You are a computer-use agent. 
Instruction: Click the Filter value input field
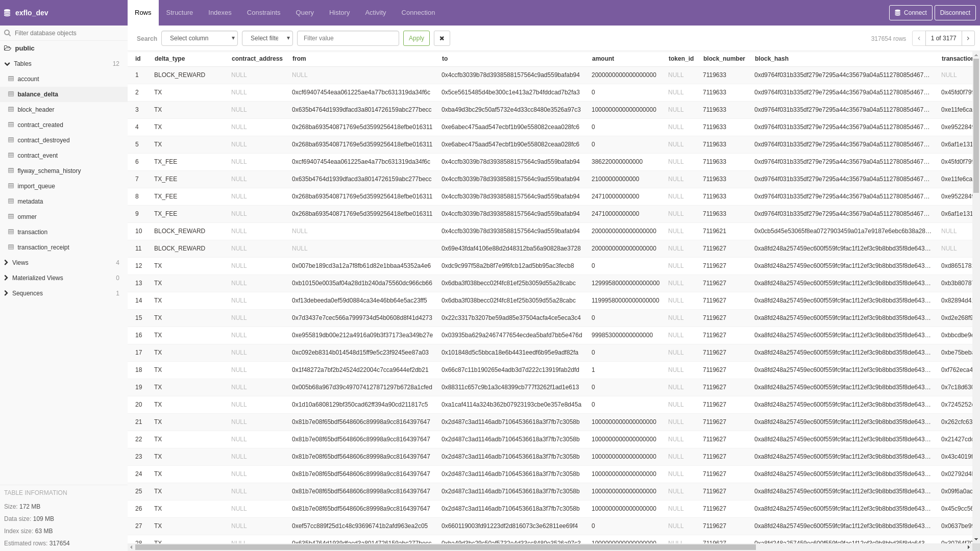point(348,38)
